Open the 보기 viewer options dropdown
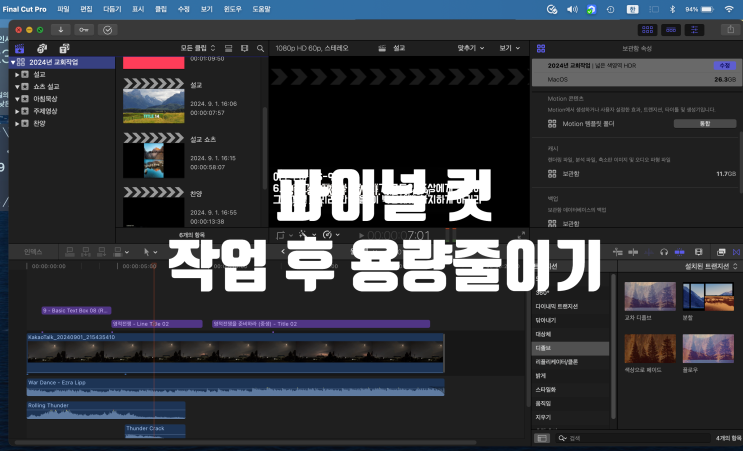This screenshot has height=451, width=743. [509, 48]
